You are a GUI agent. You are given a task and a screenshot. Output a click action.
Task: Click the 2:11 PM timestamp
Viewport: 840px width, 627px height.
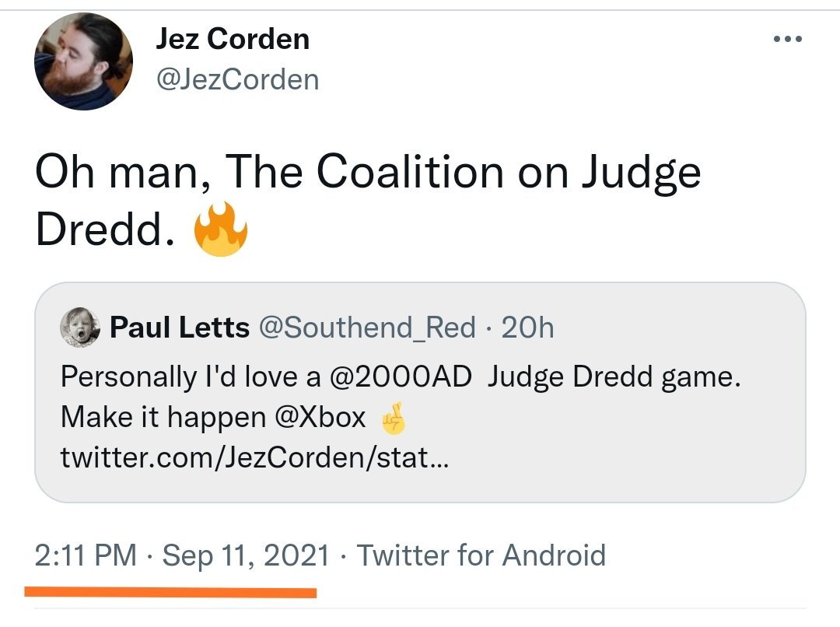point(86,555)
